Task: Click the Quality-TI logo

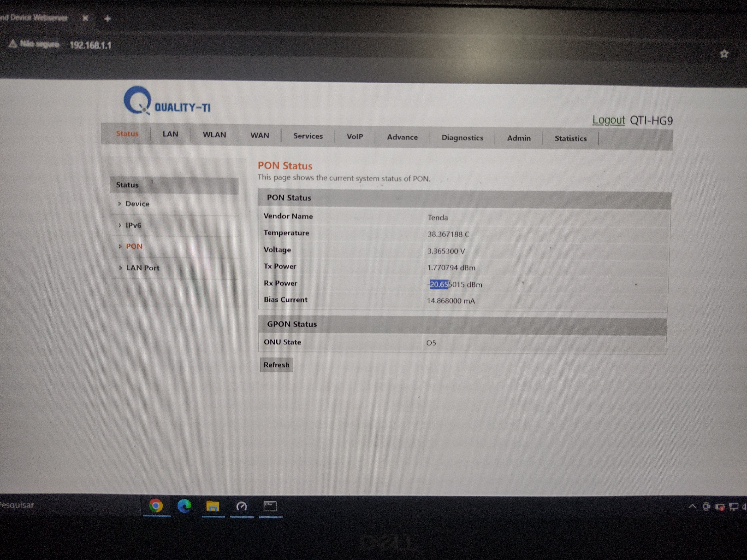Action: coord(167,102)
